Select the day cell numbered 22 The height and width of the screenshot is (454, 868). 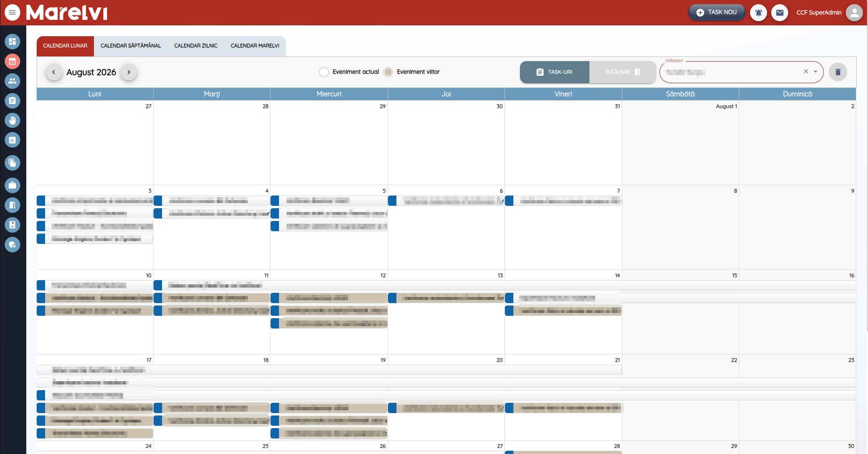click(x=681, y=398)
